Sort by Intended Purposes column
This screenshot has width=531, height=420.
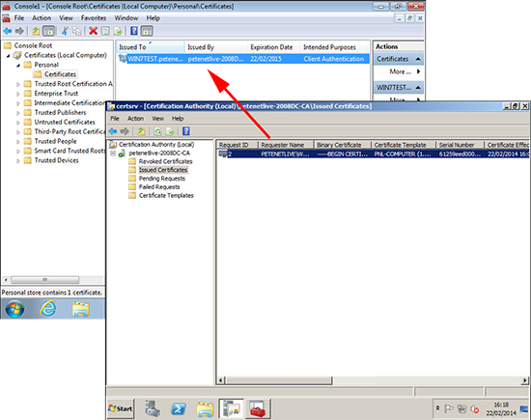pyautogui.click(x=334, y=47)
